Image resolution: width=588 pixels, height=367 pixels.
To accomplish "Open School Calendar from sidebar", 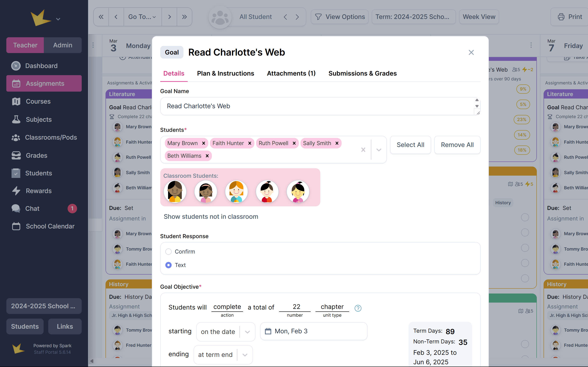I will pyautogui.click(x=50, y=226).
